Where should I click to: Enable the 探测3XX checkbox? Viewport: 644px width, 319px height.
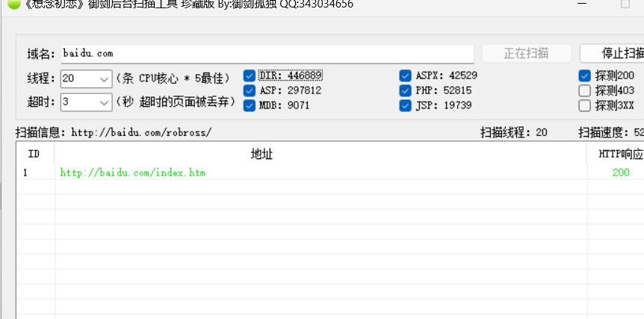584,105
